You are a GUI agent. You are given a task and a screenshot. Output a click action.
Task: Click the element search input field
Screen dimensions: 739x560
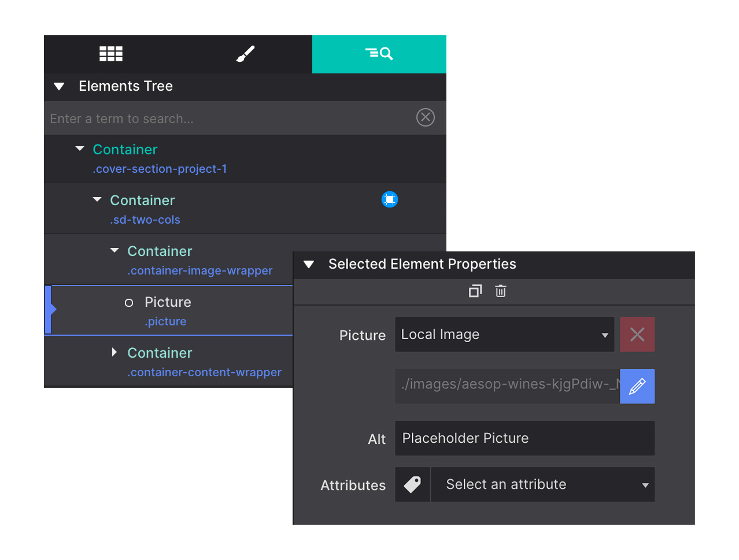pos(230,118)
